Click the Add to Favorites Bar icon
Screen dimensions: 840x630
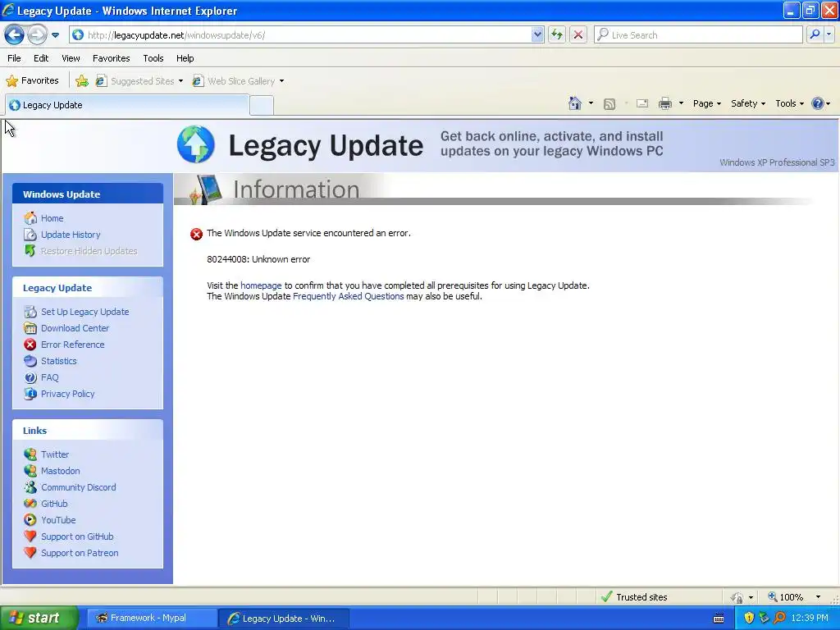click(82, 81)
